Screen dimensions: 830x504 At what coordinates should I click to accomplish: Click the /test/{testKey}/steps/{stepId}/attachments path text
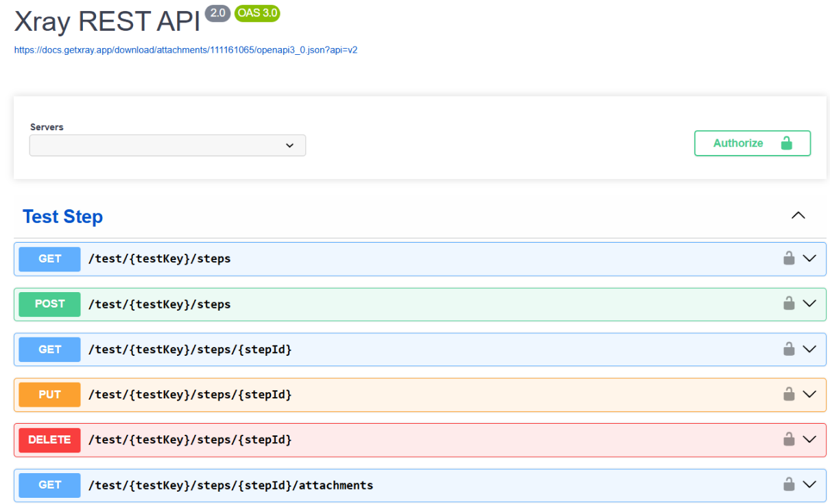(230, 485)
